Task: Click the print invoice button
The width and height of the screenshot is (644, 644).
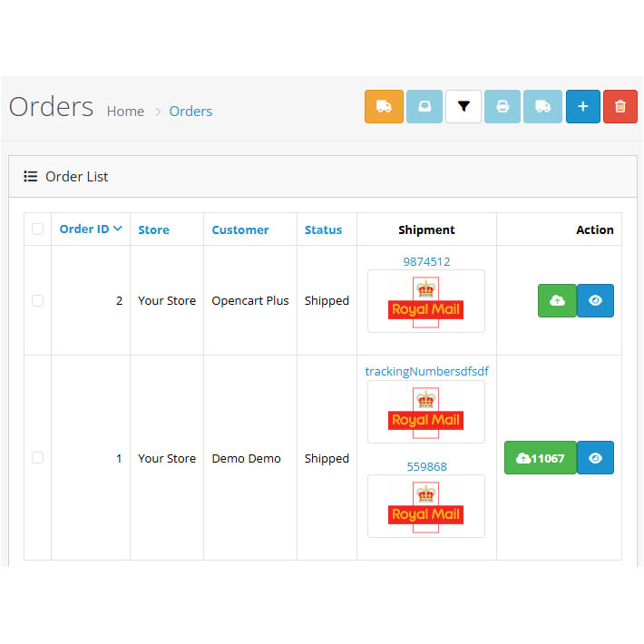Action: (503, 106)
